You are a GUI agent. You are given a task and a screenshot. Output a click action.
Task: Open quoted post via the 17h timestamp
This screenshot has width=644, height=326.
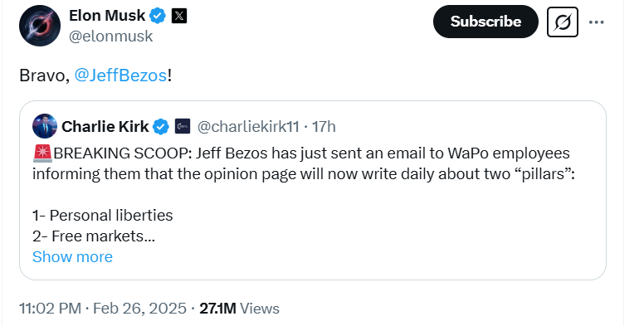[324, 126]
